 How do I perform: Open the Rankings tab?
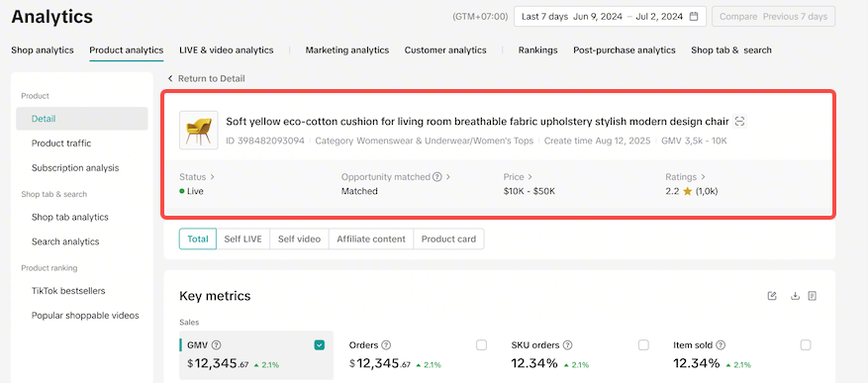click(537, 49)
